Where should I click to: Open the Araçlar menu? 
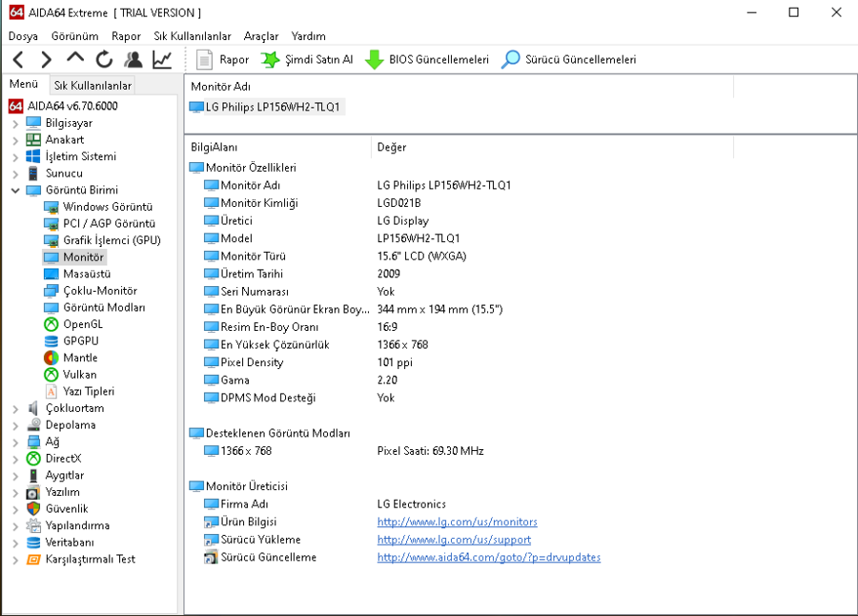pos(261,36)
